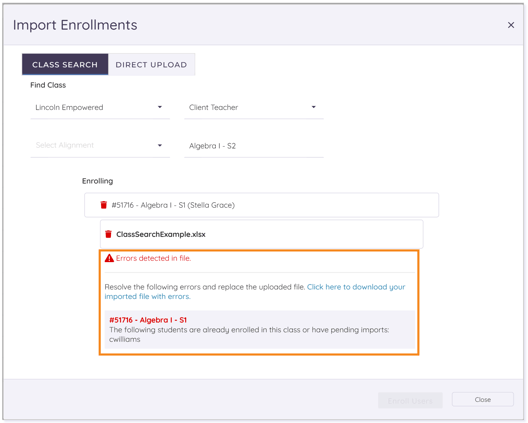Switch to the Direct Upload tab

click(151, 64)
